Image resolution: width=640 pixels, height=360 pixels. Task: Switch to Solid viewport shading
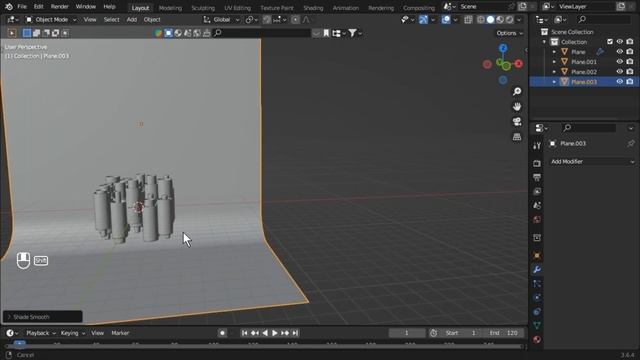490,20
